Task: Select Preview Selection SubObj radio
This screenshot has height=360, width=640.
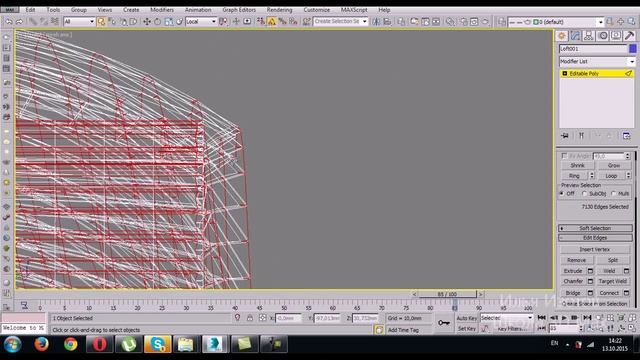Action: coord(584,193)
